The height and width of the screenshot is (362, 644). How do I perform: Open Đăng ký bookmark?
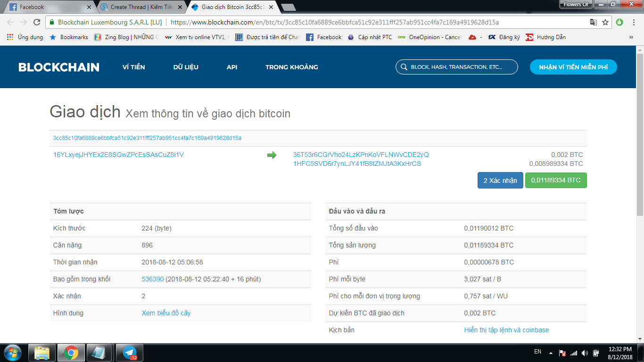click(504, 37)
